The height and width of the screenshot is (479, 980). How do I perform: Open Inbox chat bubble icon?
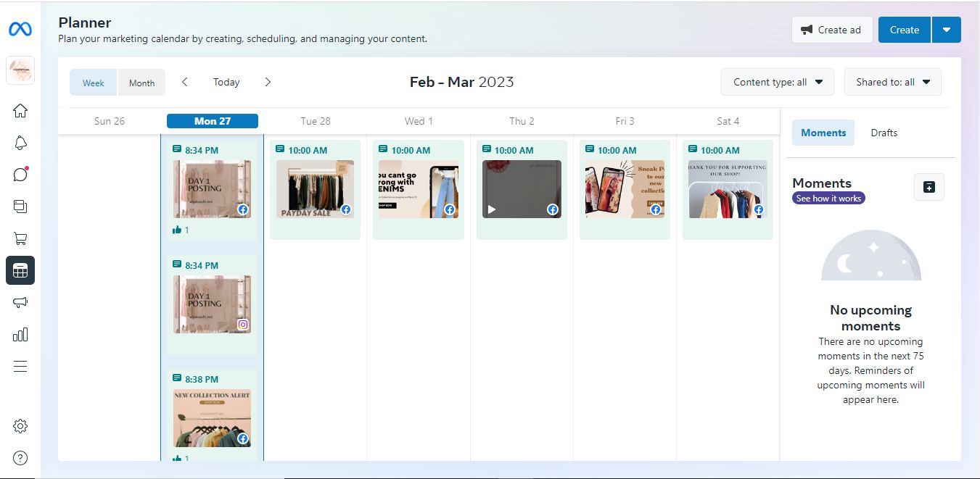[x=20, y=175]
